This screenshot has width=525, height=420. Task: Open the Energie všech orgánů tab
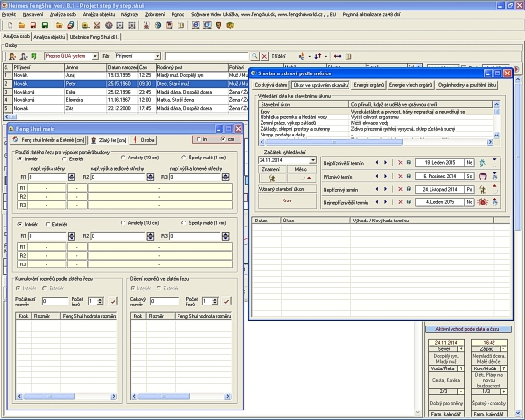coord(410,85)
